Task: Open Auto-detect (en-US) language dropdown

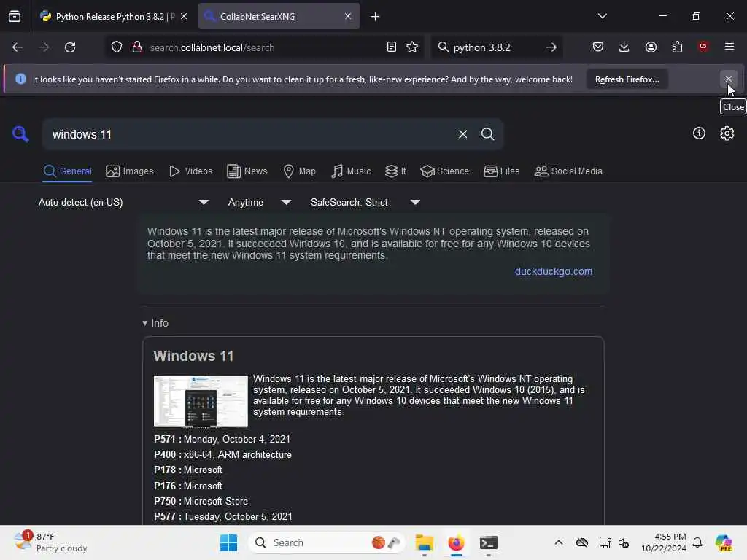Action: pyautogui.click(x=124, y=203)
